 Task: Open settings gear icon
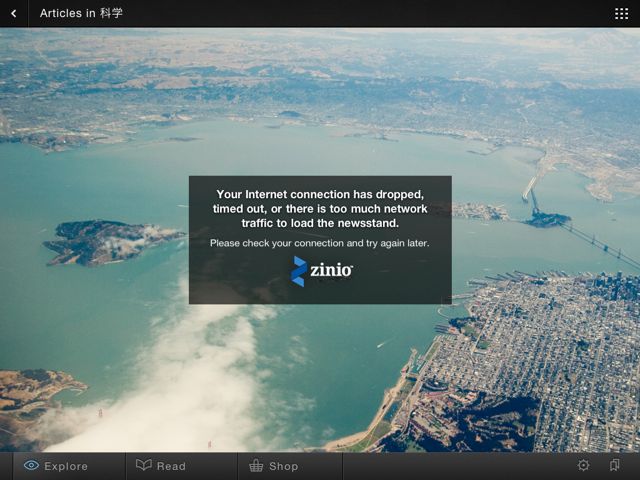pyautogui.click(x=584, y=465)
